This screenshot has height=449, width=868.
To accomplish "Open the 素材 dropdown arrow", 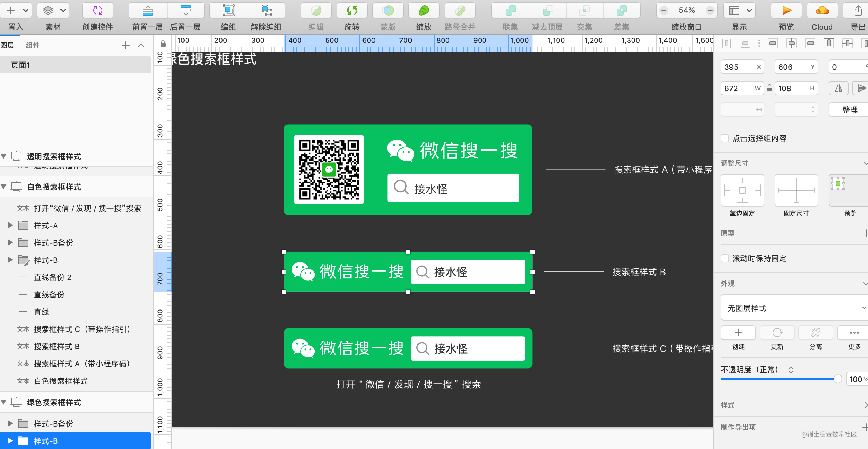I will tap(63, 10).
